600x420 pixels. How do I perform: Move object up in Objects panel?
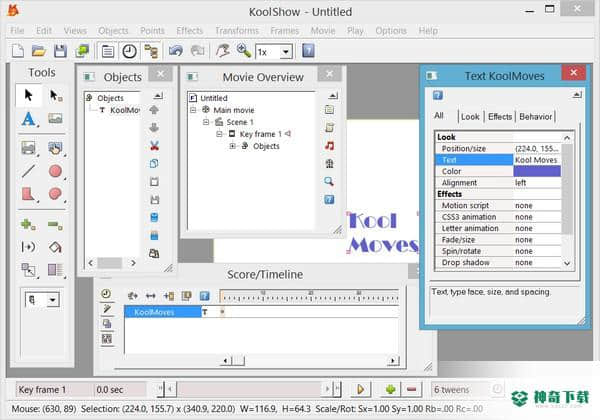point(154,110)
